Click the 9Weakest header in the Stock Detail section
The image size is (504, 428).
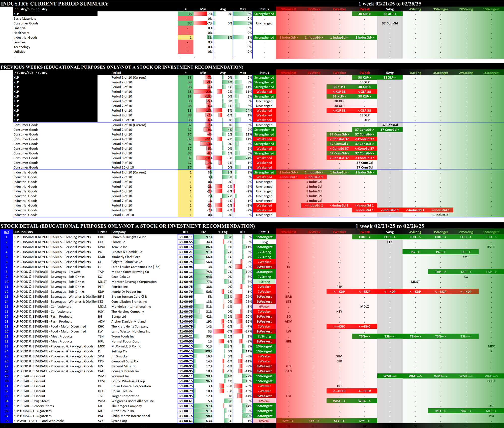(x=288, y=232)
